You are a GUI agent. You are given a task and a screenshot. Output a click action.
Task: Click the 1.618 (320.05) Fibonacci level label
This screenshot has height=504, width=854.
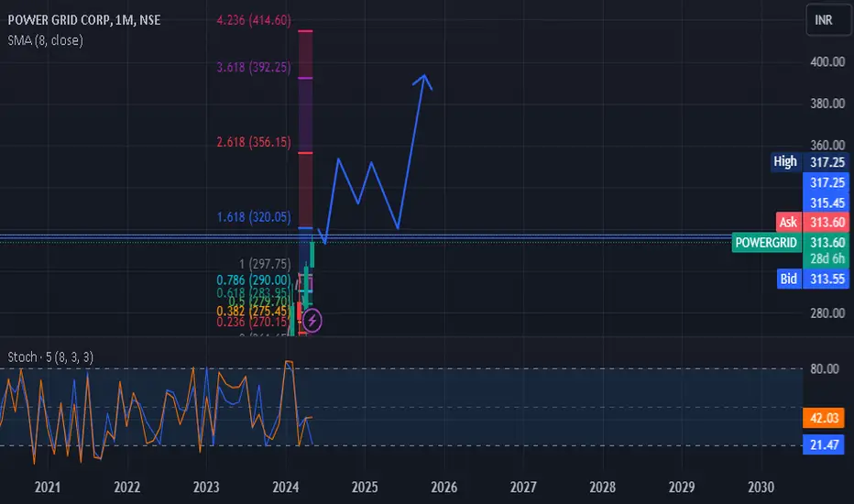pos(254,217)
